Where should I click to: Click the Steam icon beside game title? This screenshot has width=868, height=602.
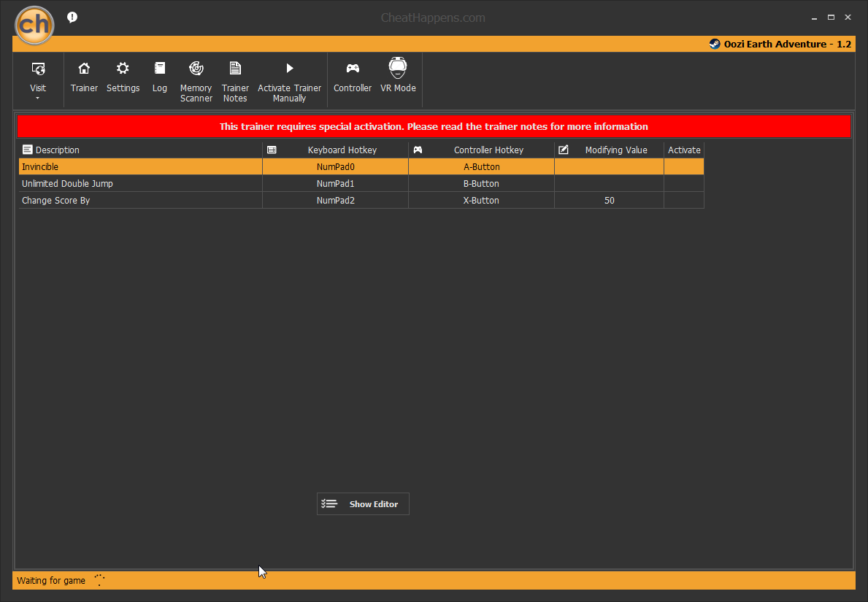(715, 45)
